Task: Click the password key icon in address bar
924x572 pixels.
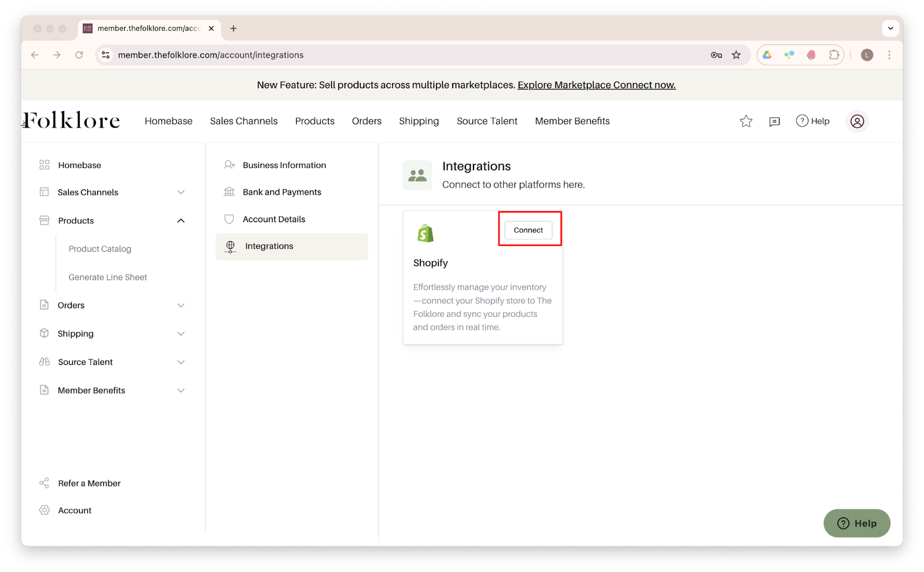Action: pos(716,55)
